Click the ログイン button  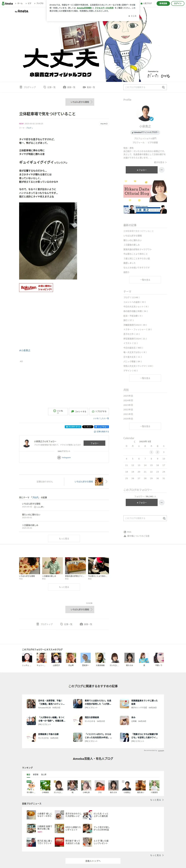pos(178,3)
